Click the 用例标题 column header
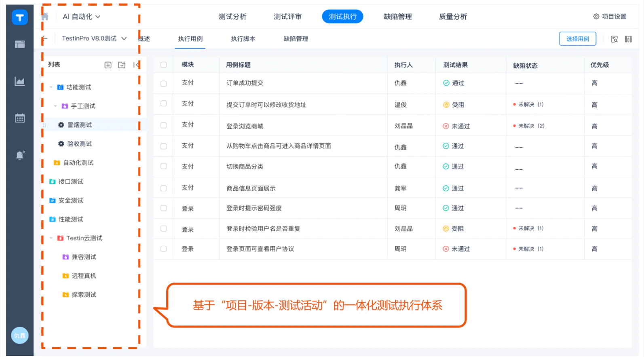Viewport: 644px width, 357px height. tap(238, 65)
